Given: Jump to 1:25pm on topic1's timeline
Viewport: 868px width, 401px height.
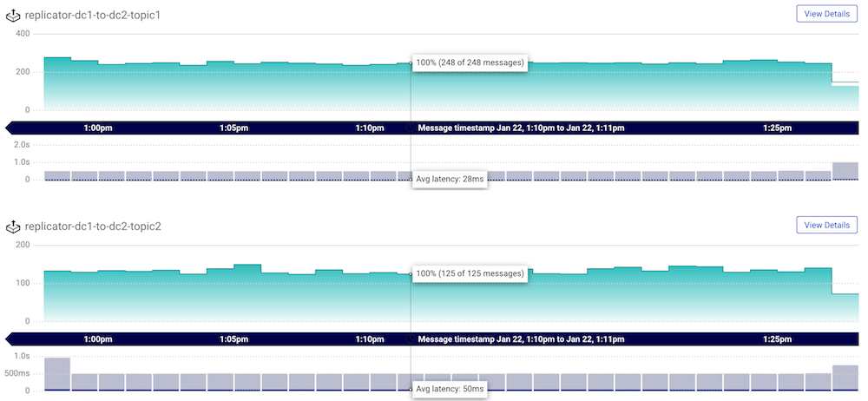Looking at the screenshot, I should point(777,128).
